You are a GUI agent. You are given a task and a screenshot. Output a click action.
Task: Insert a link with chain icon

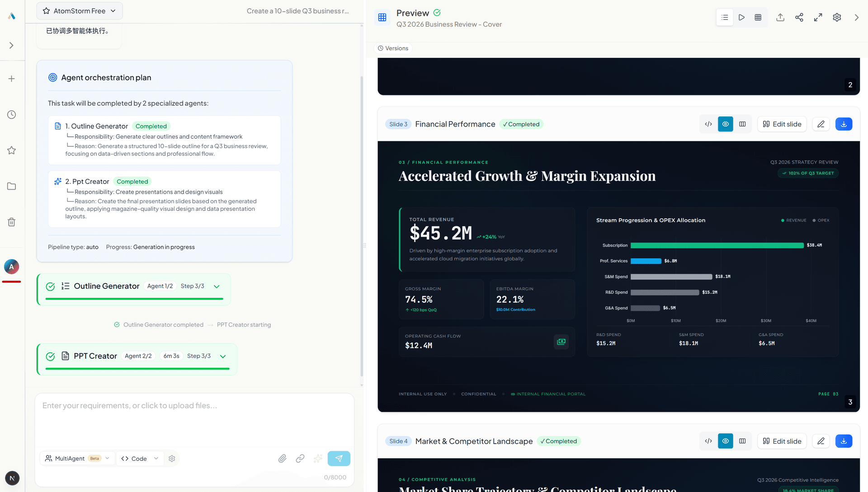[300, 459]
